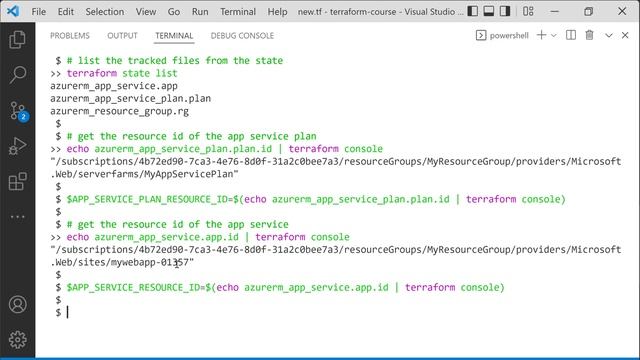The height and width of the screenshot is (360, 640).
Task: Kill terminal with trash icon
Action: click(x=589, y=35)
